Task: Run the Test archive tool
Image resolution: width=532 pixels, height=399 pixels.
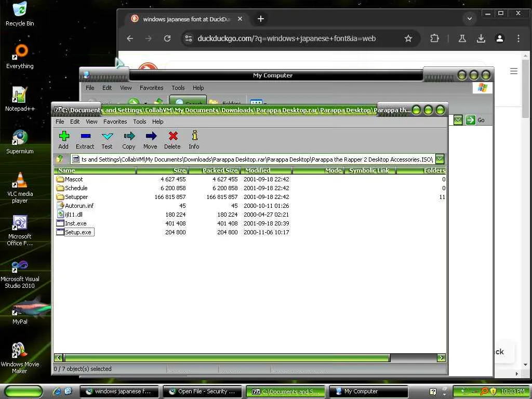Action: point(107,140)
